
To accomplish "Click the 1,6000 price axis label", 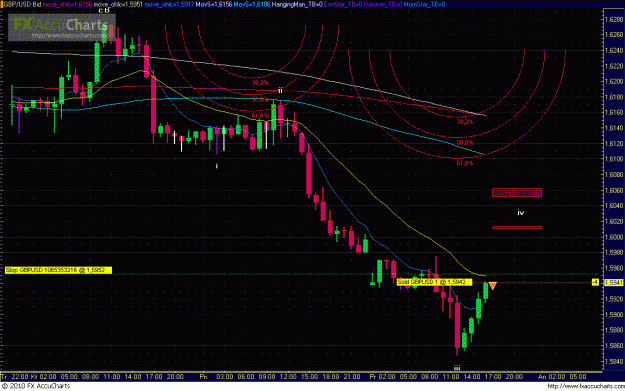I will coord(614,237).
